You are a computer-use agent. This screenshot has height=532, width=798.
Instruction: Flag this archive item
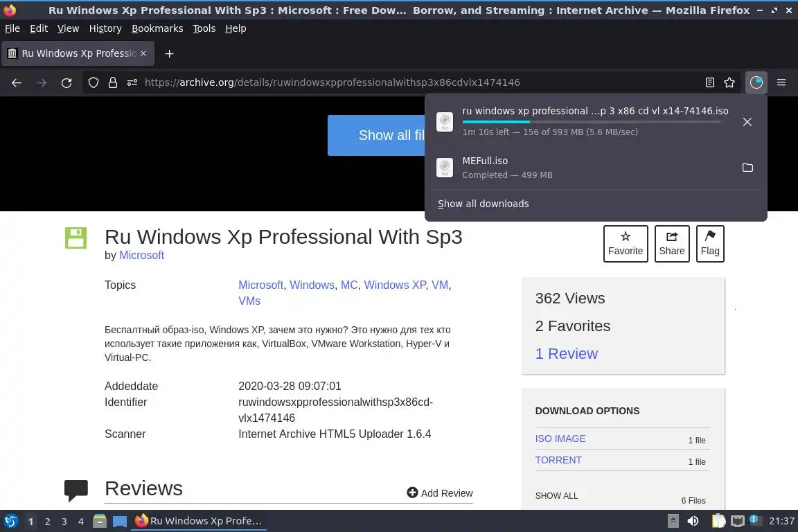coord(710,244)
